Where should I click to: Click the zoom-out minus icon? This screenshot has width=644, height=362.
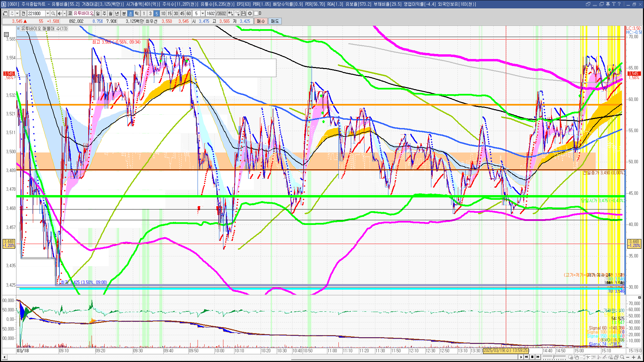point(628,357)
